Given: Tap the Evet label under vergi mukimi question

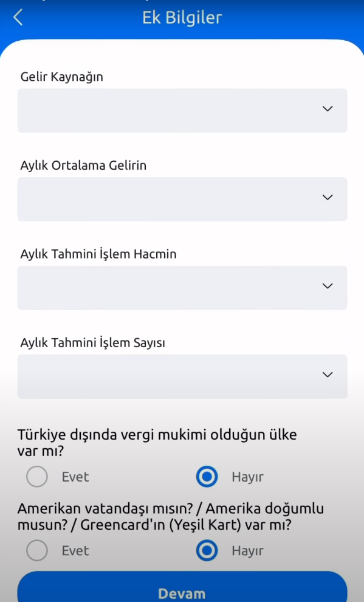Looking at the screenshot, I should pyautogui.click(x=75, y=477).
